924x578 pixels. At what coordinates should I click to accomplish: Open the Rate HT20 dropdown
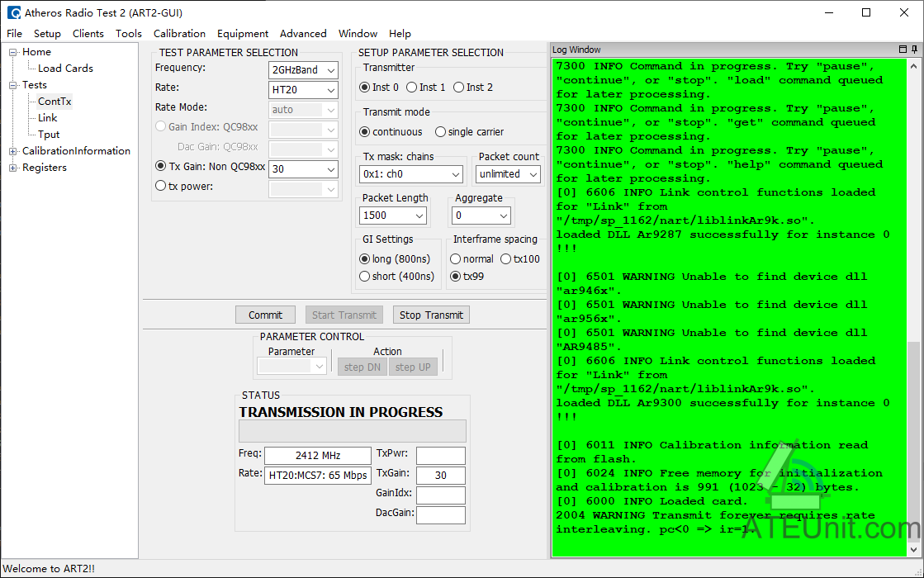coord(303,90)
